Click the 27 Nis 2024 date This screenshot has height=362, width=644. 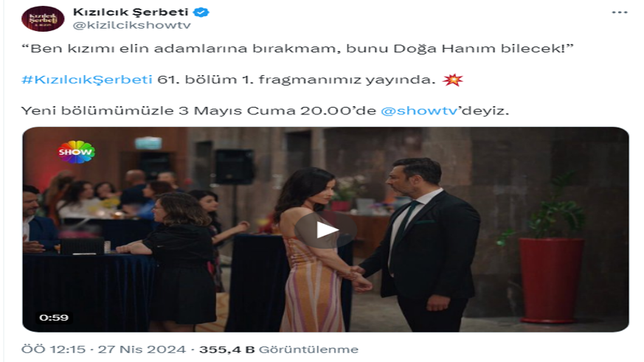click(142, 349)
